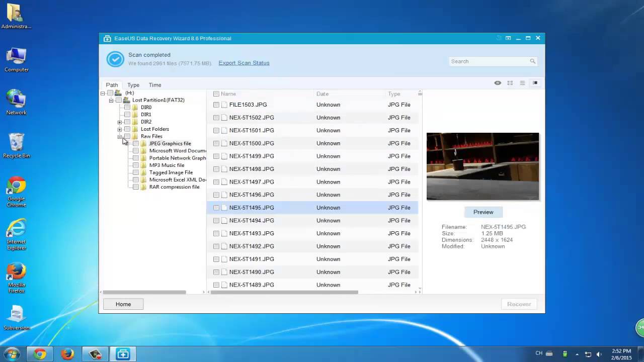
Task: Click EaseUS Data Recovery taskbar icon
Action: (x=123, y=354)
